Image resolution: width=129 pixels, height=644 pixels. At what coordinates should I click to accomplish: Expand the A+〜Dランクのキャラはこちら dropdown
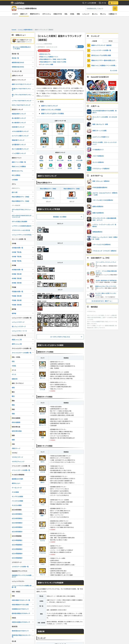click(60, 337)
